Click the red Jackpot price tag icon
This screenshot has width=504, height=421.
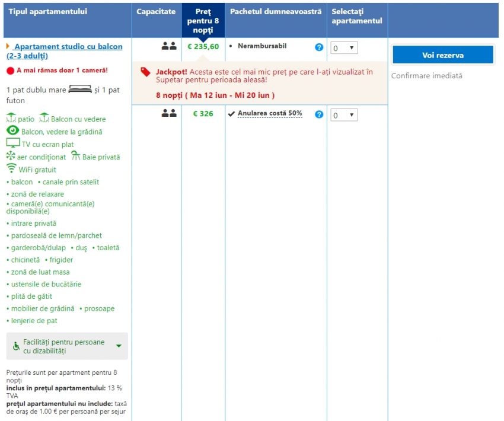(145, 72)
